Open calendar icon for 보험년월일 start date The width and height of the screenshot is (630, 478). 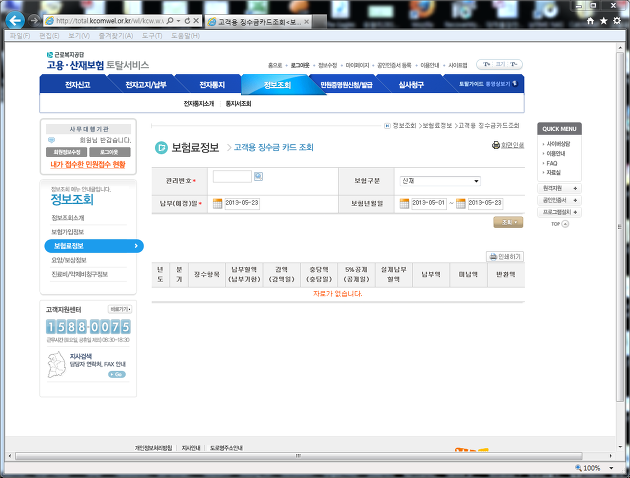click(x=404, y=203)
